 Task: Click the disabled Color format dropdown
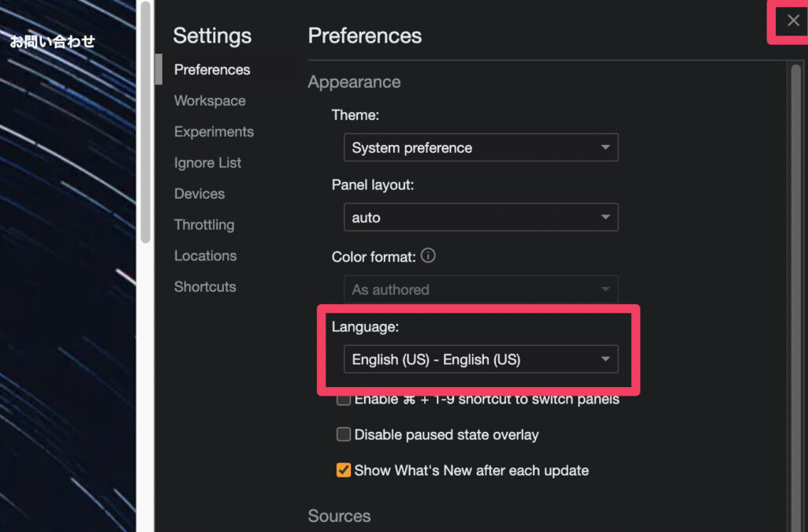coord(480,289)
